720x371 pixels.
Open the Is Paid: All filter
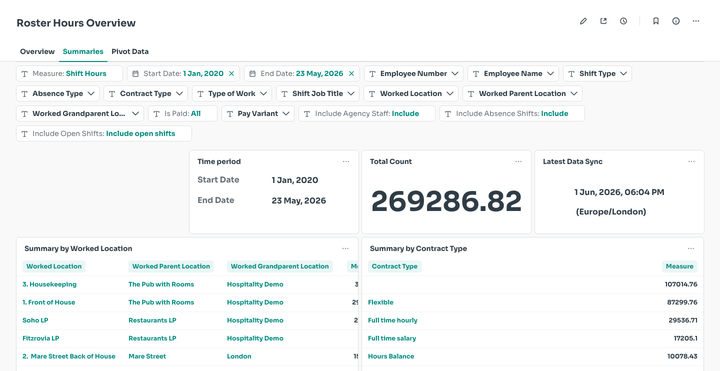tap(183, 113)
